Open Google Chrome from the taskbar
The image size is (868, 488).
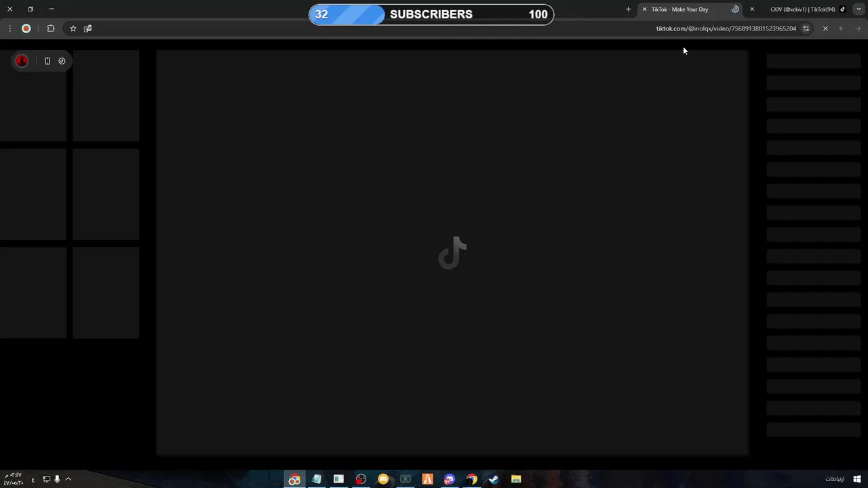[472, 479]
